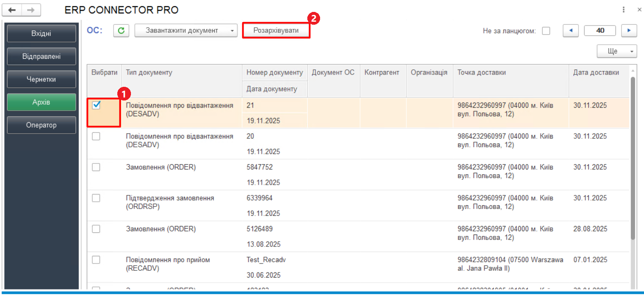Image resolution: width=644 pixels, height=295 pixels.
Task: Open the three-dot options menu
Action: pos(624,10)
